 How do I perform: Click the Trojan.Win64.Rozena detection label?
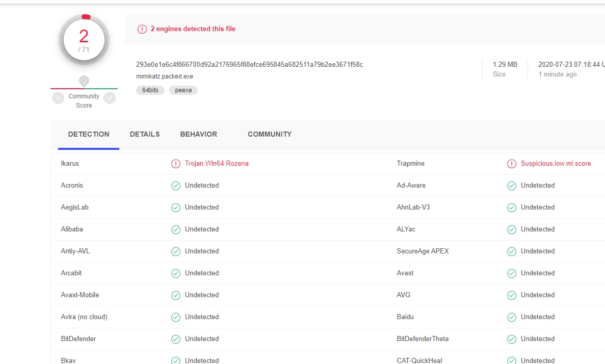[217, 164]
